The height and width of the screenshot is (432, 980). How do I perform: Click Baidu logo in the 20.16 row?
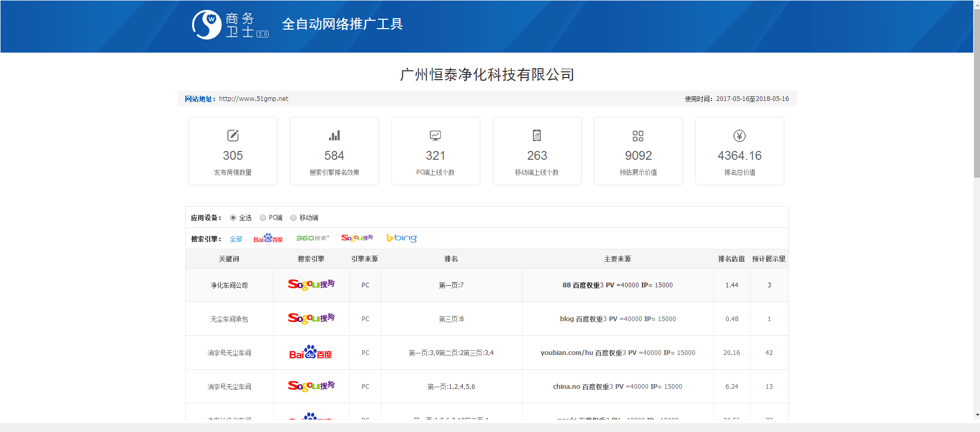311,352
